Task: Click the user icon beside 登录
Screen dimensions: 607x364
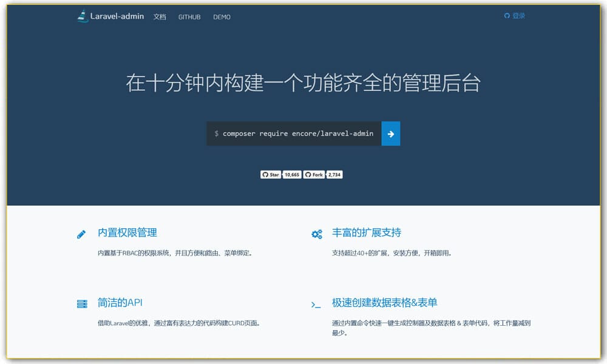Action: point(507,16)
